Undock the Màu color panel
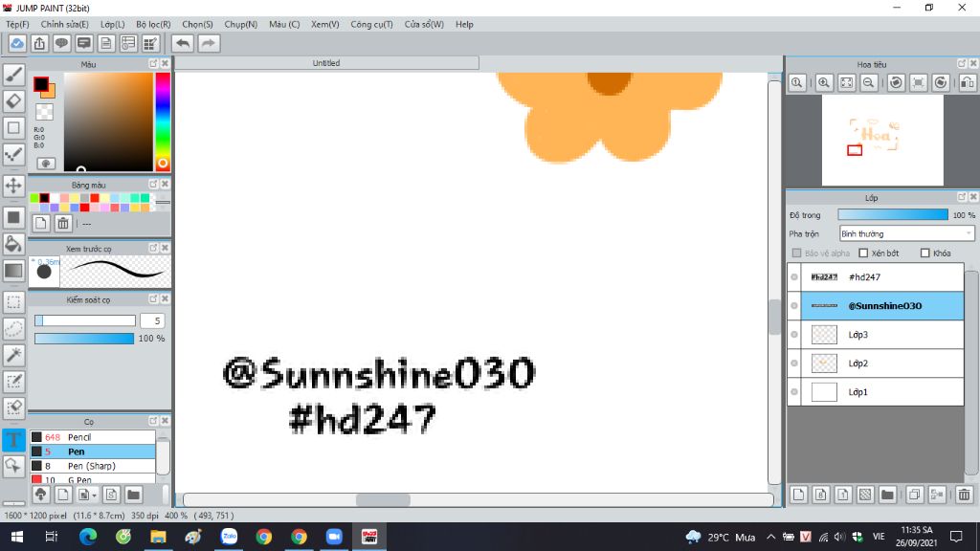Screen dimensions: 980x551 pyautogui.click(x=153, y=64)
